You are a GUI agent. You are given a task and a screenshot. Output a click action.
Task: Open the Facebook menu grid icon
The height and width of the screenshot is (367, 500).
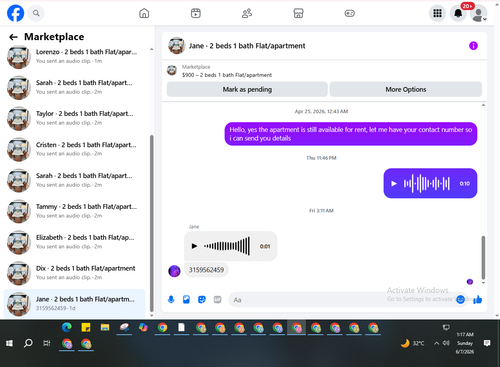437,13
